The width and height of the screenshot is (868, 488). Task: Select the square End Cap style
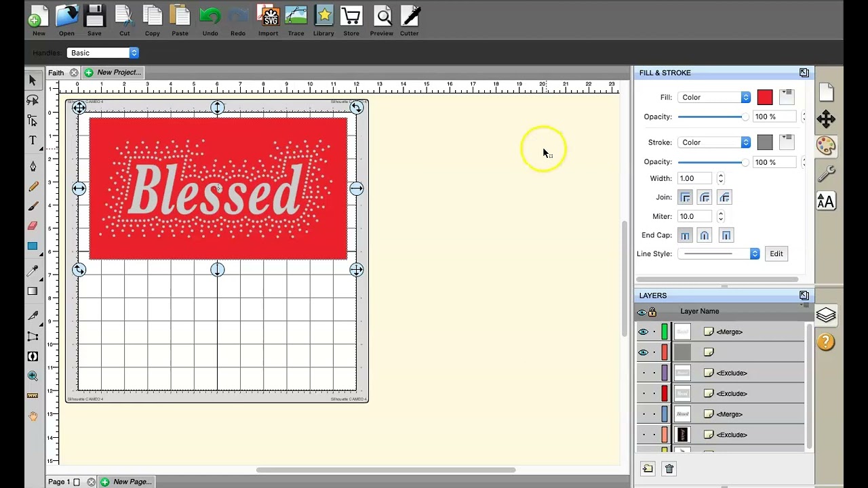click(x=726, y=235)
